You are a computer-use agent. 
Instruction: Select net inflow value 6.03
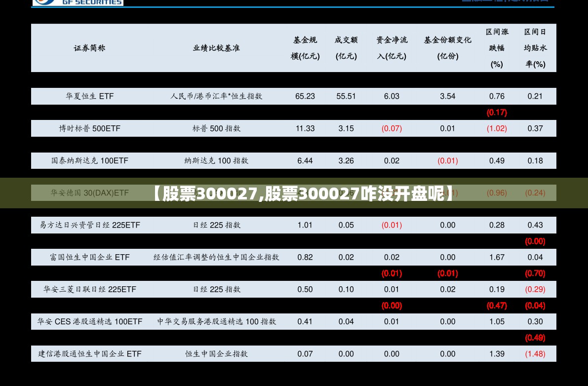[x=392, y=96]
